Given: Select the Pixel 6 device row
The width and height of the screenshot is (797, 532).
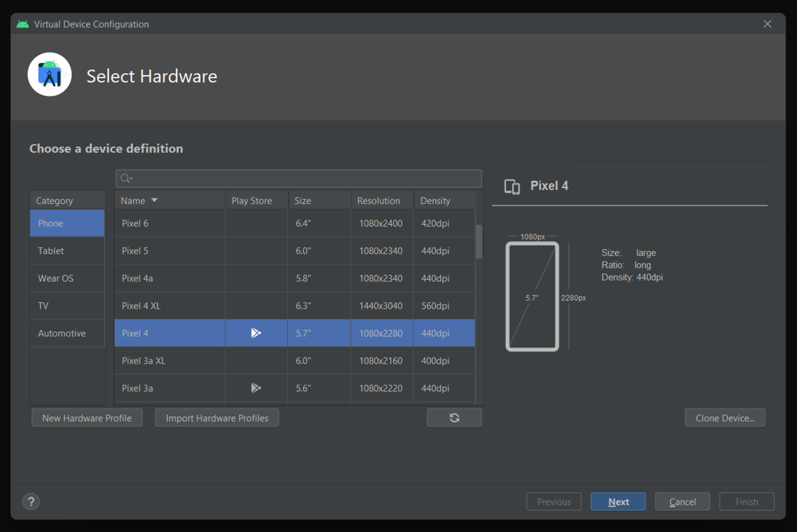Looking at the screenshot, I should click(294, 223).
